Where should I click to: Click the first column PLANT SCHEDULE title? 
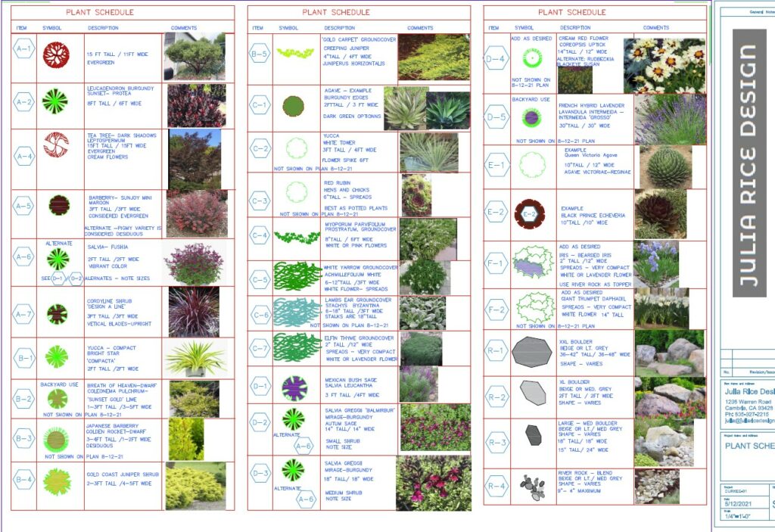point(100,12)
